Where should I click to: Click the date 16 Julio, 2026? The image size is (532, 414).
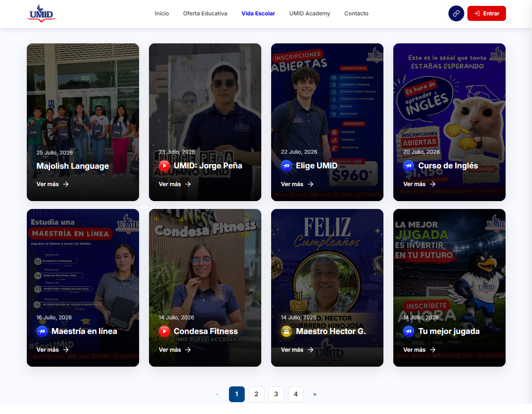[54, 317]
